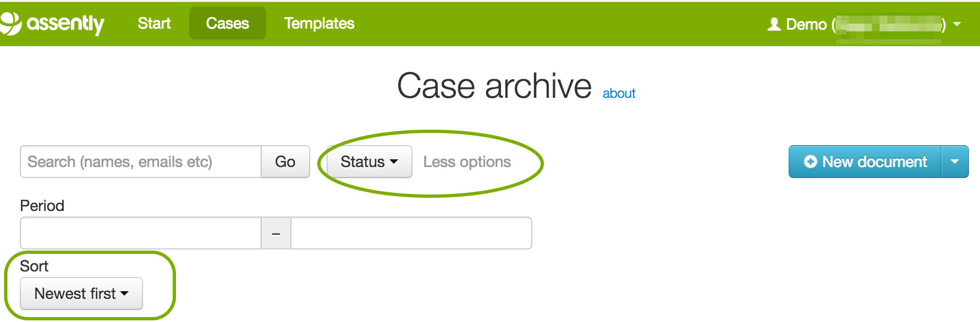Focus the Search names and emails field
Screen dimensions: 980x322
141,162
